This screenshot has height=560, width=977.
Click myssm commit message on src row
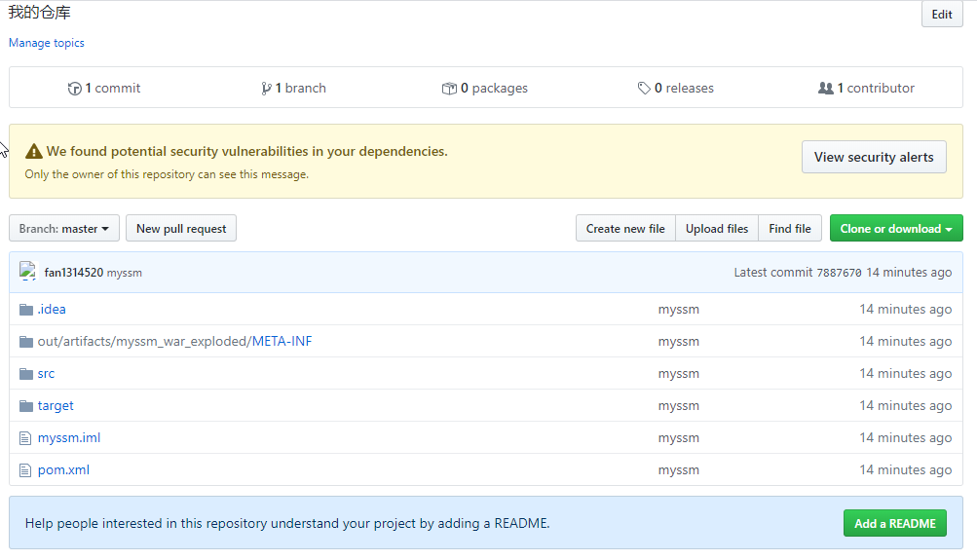click(x=679, y=374)
